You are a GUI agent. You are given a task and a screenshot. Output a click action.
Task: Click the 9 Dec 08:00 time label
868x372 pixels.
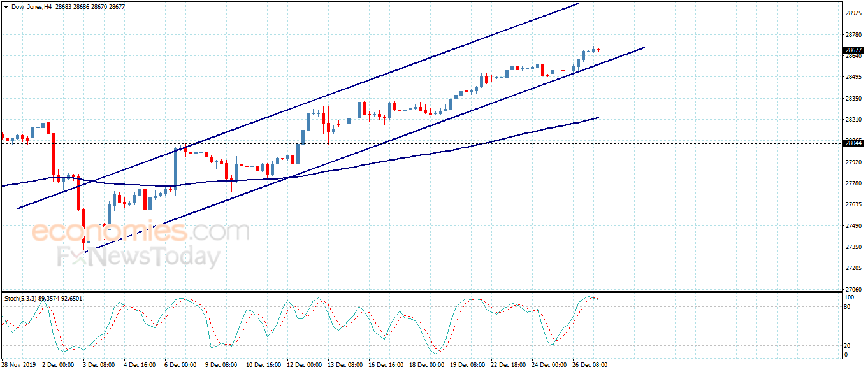point(221,365)
